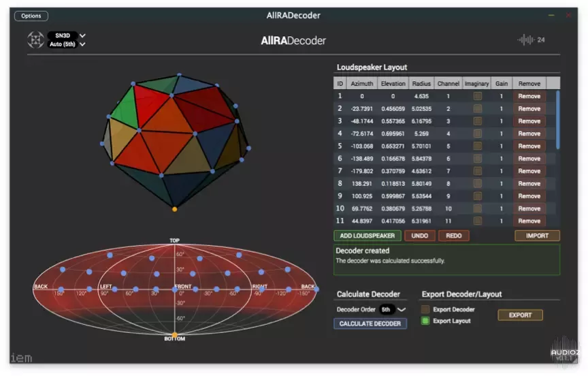
Task: Remove loudspeaker ID 6
Action: pos(529,158)
